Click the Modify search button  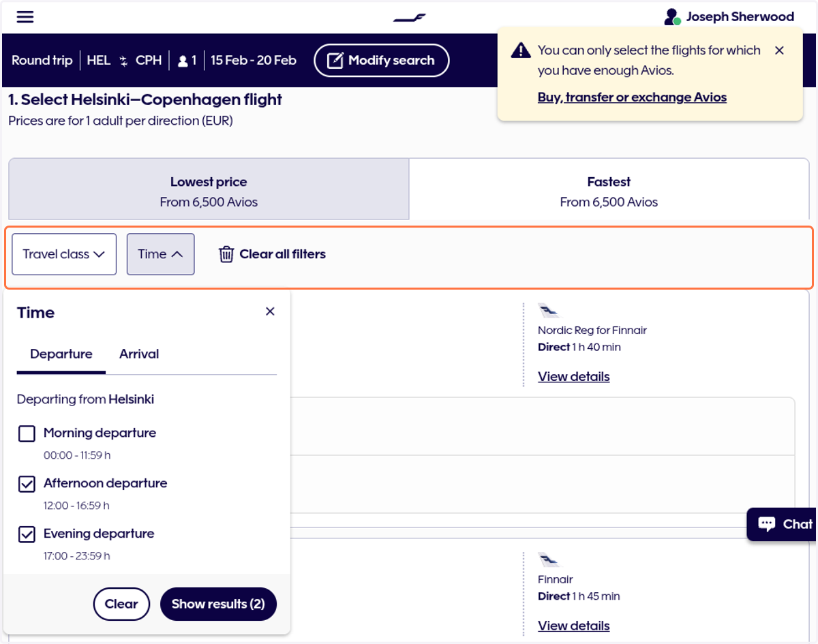382,61
